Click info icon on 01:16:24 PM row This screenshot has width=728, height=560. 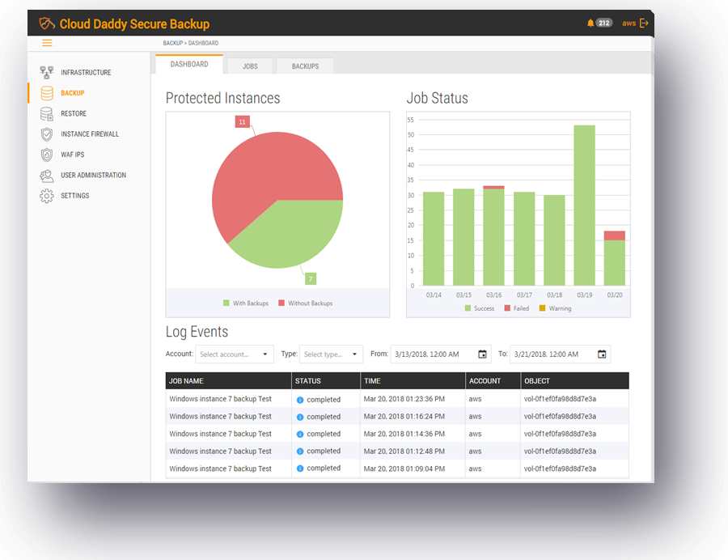pyautogui.click(x=300, y=417)
